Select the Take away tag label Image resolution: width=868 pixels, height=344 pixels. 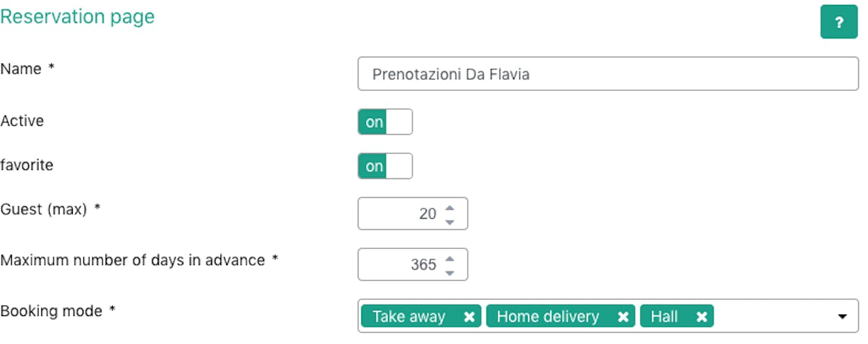[x=409, y=317]
